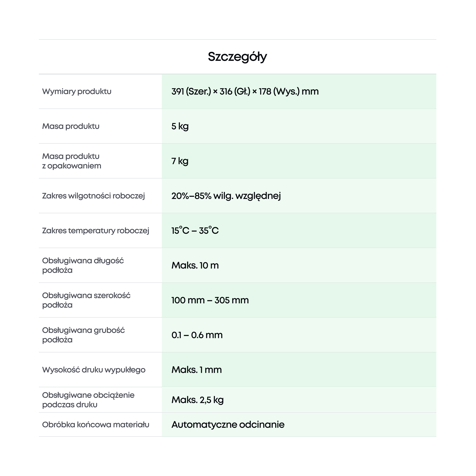The width and height of the screenshot is (476, 476).
Task: Click the 5 kg value
Action: (180, 126)
